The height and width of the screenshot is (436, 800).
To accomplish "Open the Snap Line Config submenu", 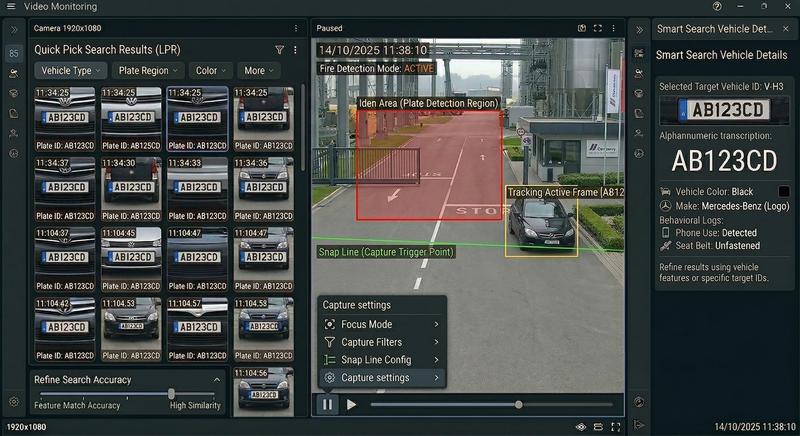I will click(x=382, y=360).
